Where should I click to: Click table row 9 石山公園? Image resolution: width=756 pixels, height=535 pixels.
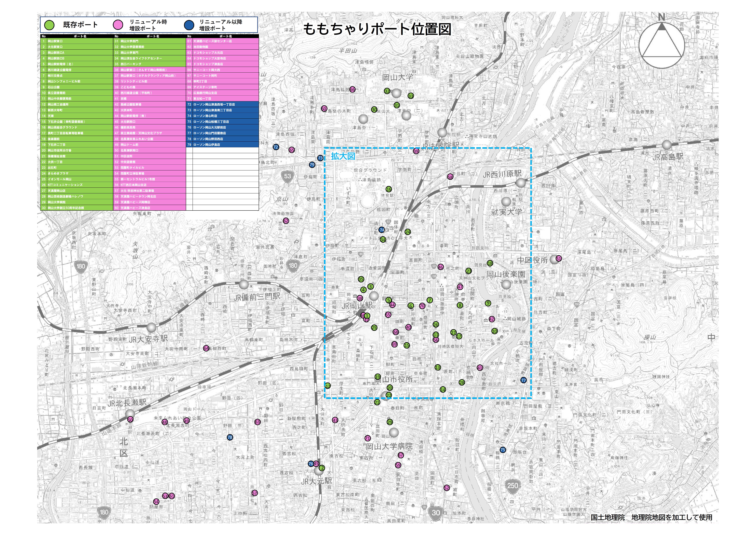coord(77,87)
